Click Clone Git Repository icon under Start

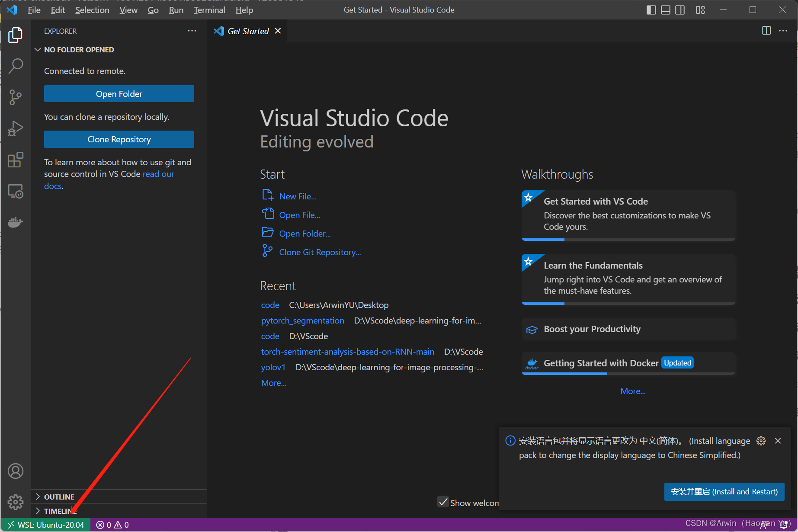click(x=268, y=251)
